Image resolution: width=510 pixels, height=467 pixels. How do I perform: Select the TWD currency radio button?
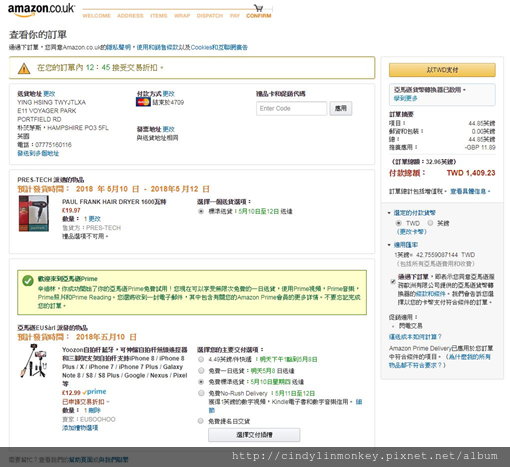[x=398, y=223]
